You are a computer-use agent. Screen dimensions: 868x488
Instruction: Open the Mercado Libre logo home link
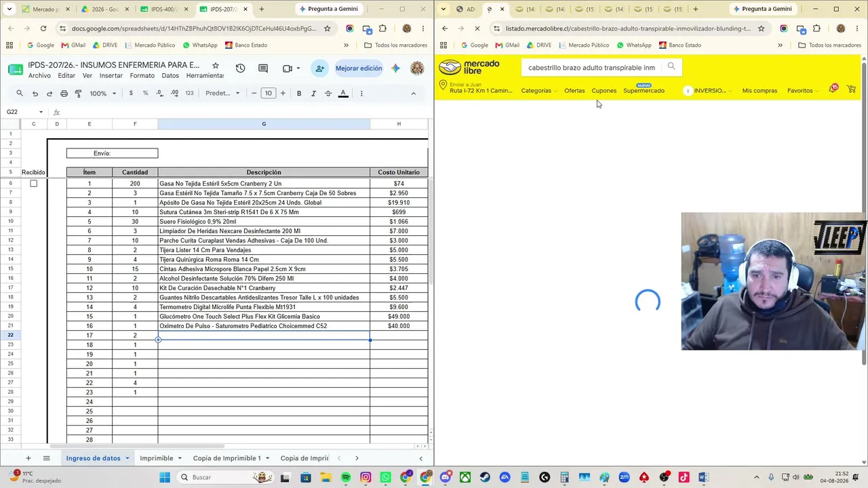[x=469, y=67]
